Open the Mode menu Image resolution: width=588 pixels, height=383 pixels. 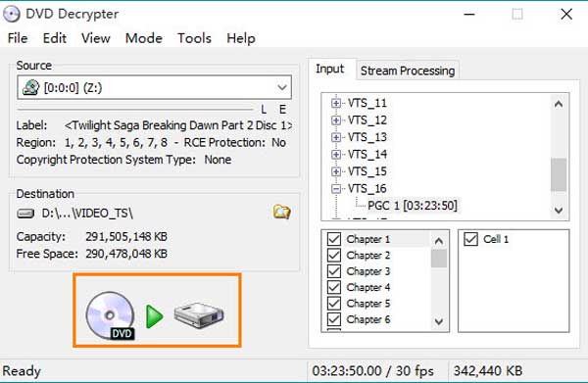pos(144,38)
